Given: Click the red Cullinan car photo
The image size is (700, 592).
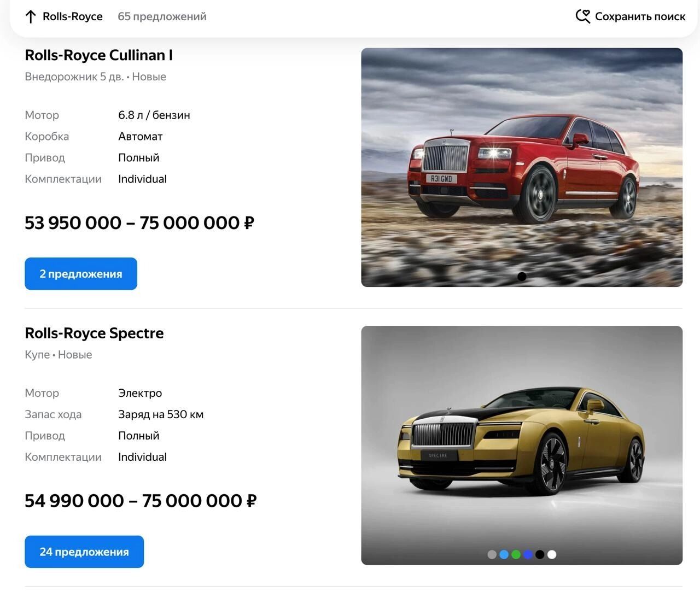Looking at the screenshot, I should coord(522,167).
